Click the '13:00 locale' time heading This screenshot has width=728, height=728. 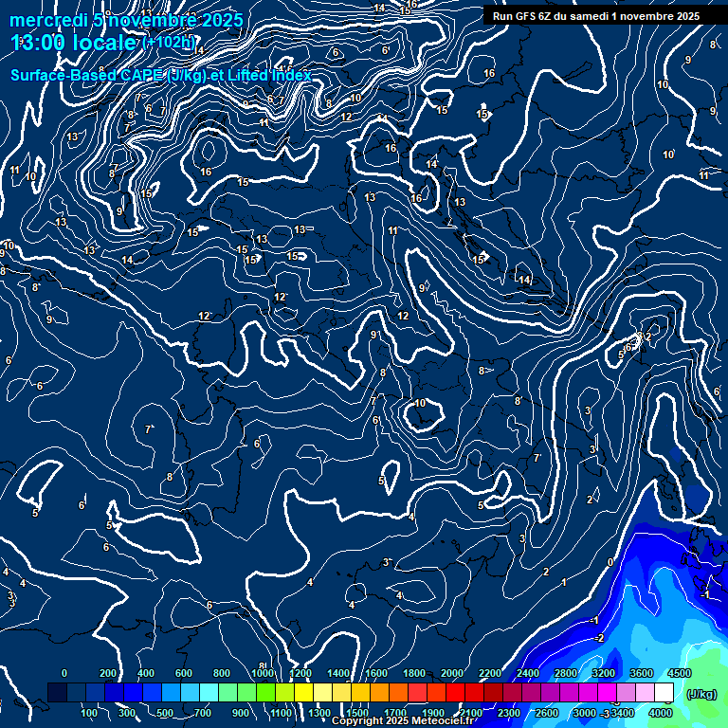(73, 43)
